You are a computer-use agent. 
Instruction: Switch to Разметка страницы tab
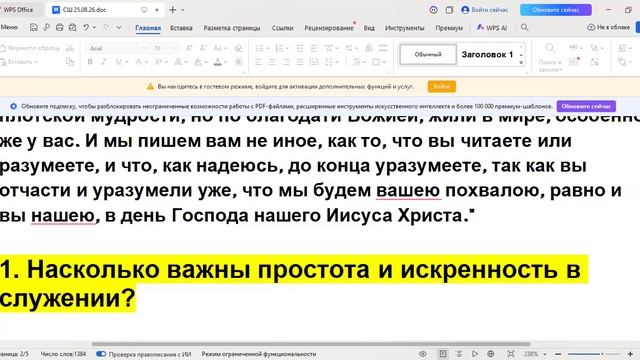click(x=232, y=28)
